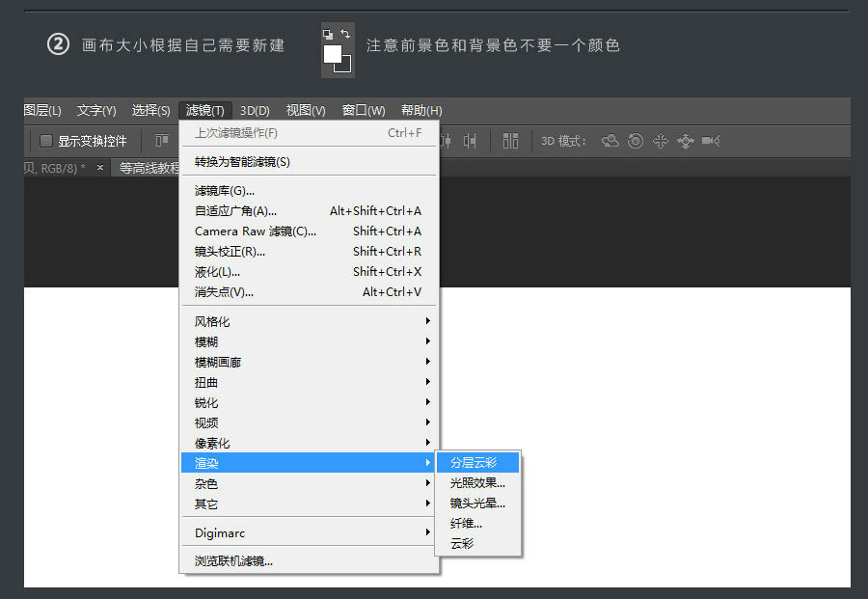Toggle the 显示变换控件 checkbox

point(46,141)
